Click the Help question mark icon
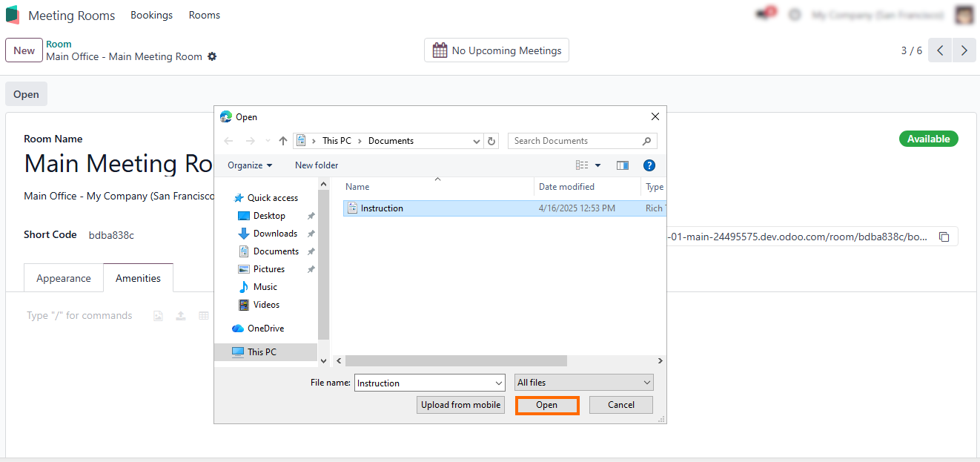This screenshot has height=462, width=980. pyautogui.click(x=649, y=165)
